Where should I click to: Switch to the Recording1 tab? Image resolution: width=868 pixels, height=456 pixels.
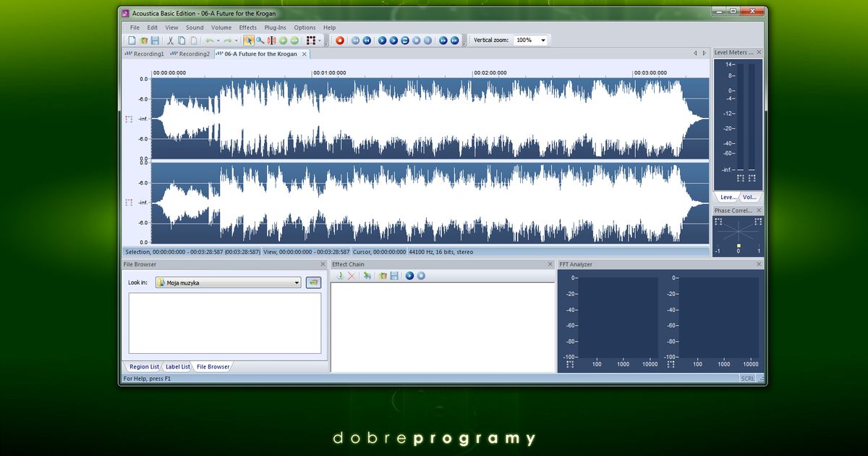[x=145, y=54]
